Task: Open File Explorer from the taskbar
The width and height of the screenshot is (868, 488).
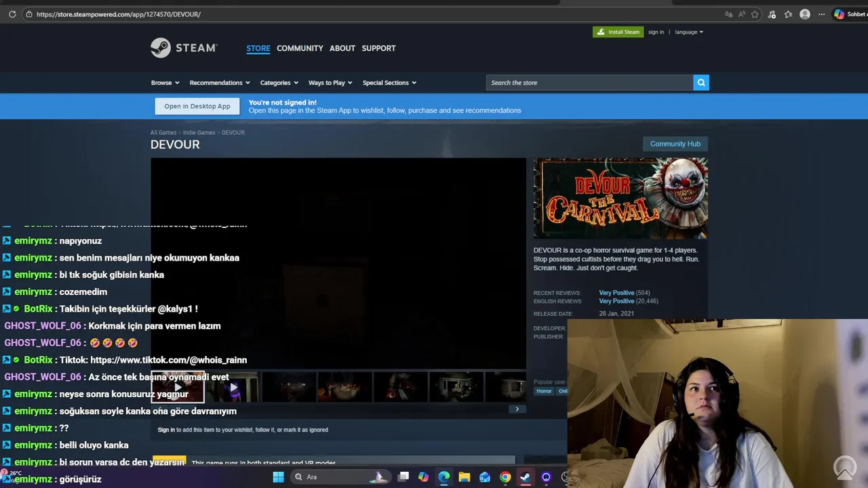Action: pos(464,477)
